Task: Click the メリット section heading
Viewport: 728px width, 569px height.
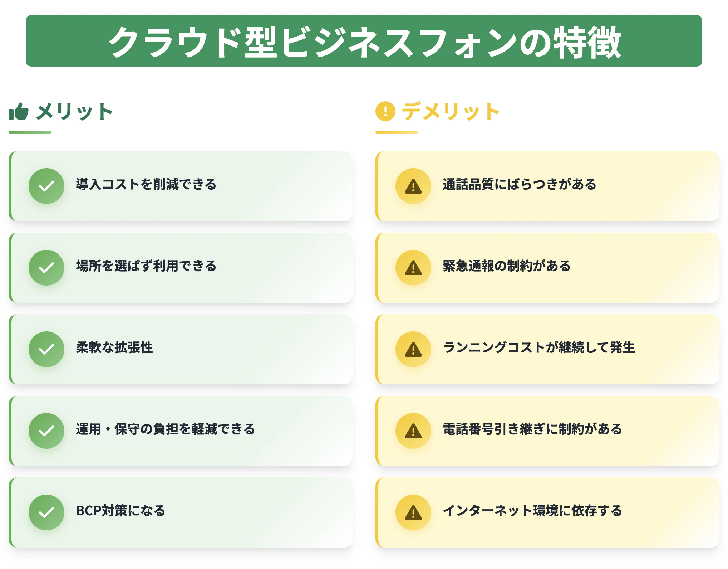Action: tap(74, 112)
